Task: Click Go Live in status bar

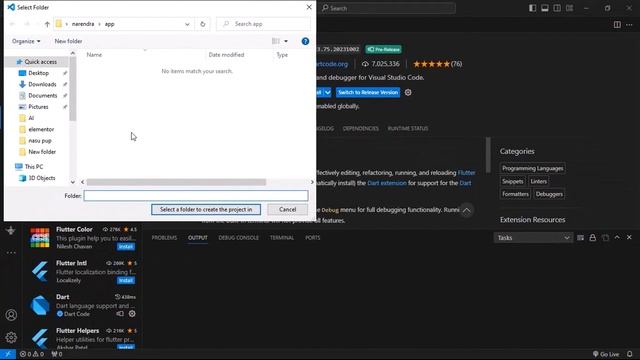Action: click(x=606, y=354)
